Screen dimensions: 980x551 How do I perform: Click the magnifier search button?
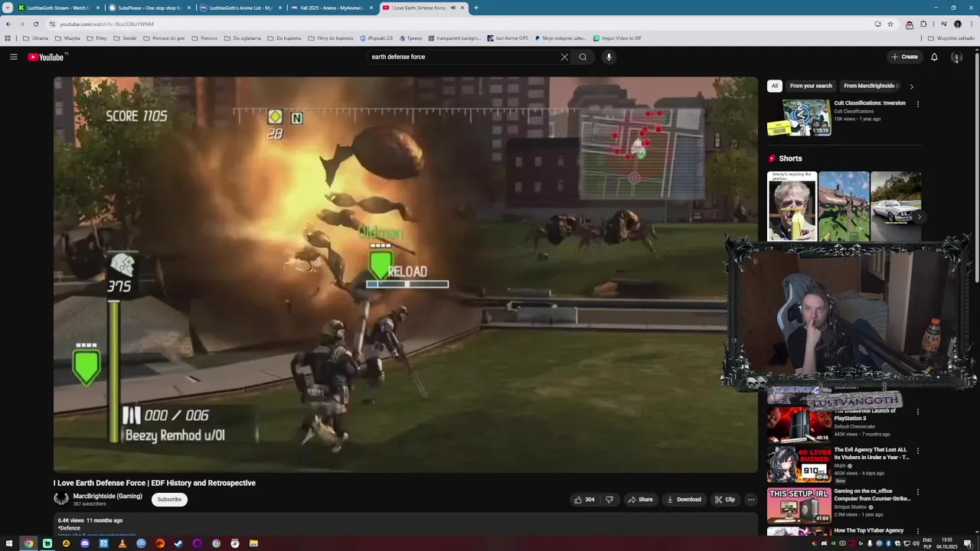(x=583, y=57)
